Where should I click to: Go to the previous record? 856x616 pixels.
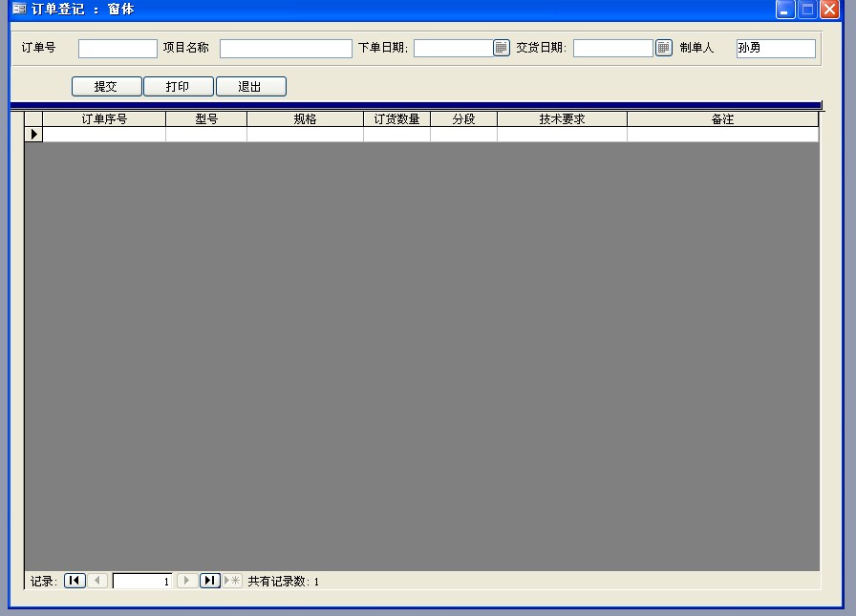[98, 581]
